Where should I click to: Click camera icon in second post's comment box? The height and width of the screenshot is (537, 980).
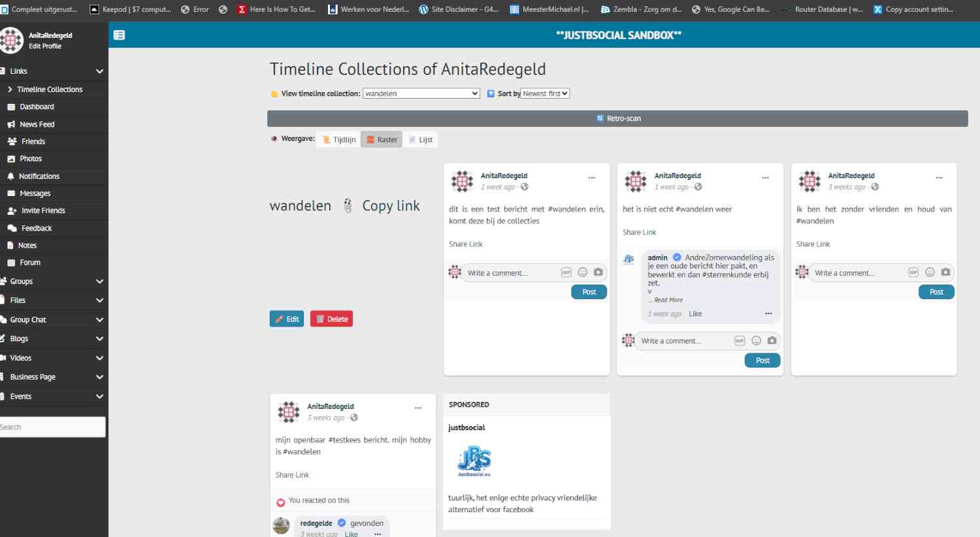pyautogui.click(x=772, y=340)
